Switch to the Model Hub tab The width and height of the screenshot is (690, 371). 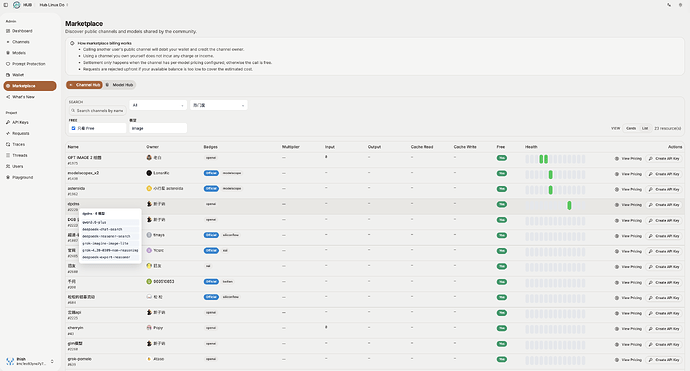[120, 85]
